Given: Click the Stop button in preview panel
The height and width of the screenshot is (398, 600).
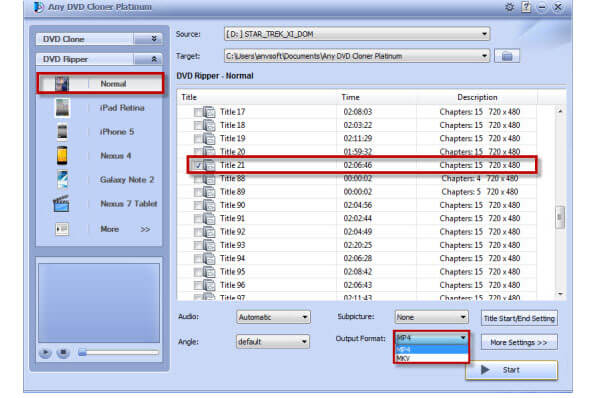Looking at the screenshot, I should click(x=63, y=352).
